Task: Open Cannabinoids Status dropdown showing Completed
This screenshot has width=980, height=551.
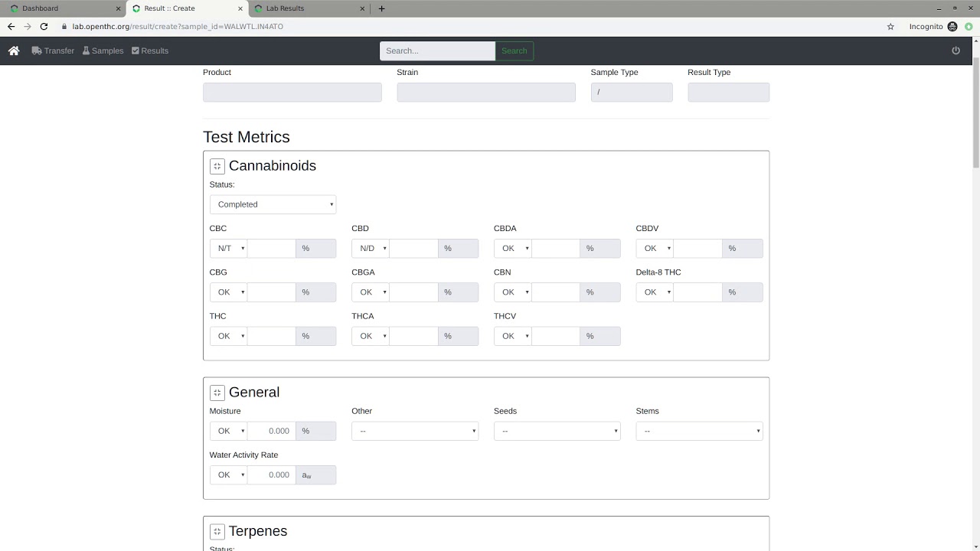Action: click(x=273, y=204)
